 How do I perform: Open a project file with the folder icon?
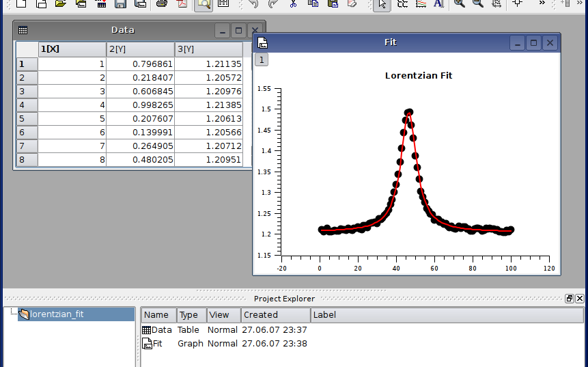61,3
